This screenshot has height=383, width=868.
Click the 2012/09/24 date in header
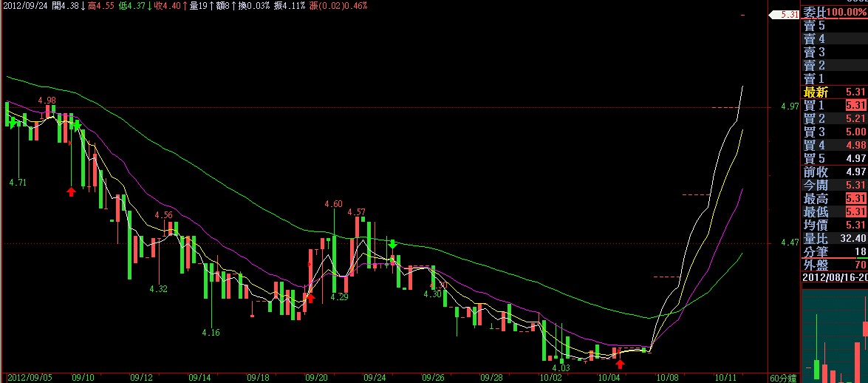(x=25, y=5)
